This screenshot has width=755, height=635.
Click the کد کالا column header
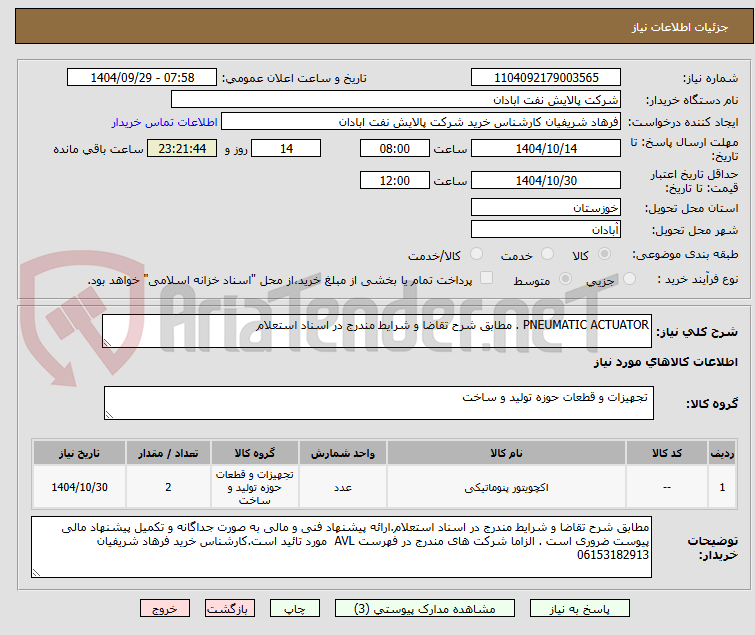coord(666,453)
